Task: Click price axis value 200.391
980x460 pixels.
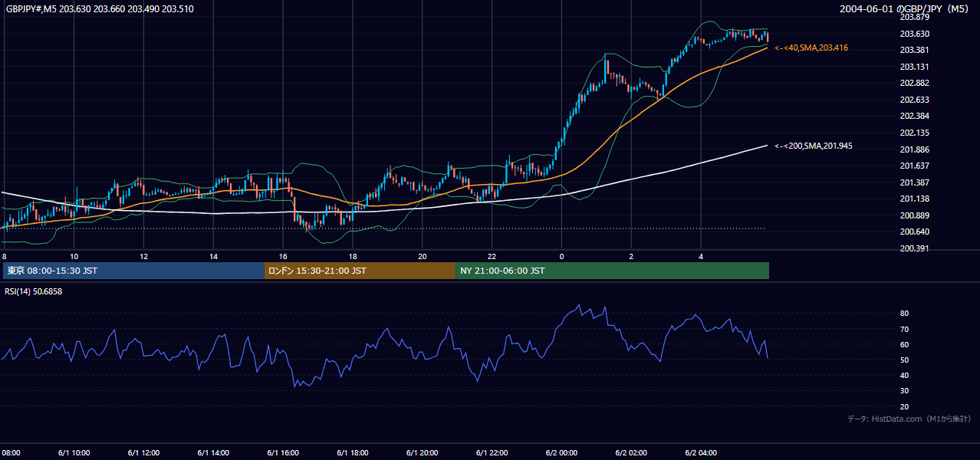Action: point(914,248)
